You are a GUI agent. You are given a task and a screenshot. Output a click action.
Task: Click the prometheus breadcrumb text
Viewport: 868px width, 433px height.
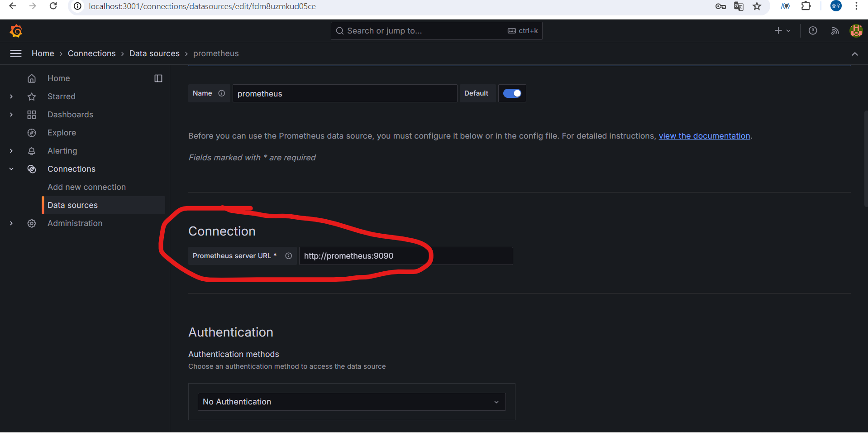216,53
